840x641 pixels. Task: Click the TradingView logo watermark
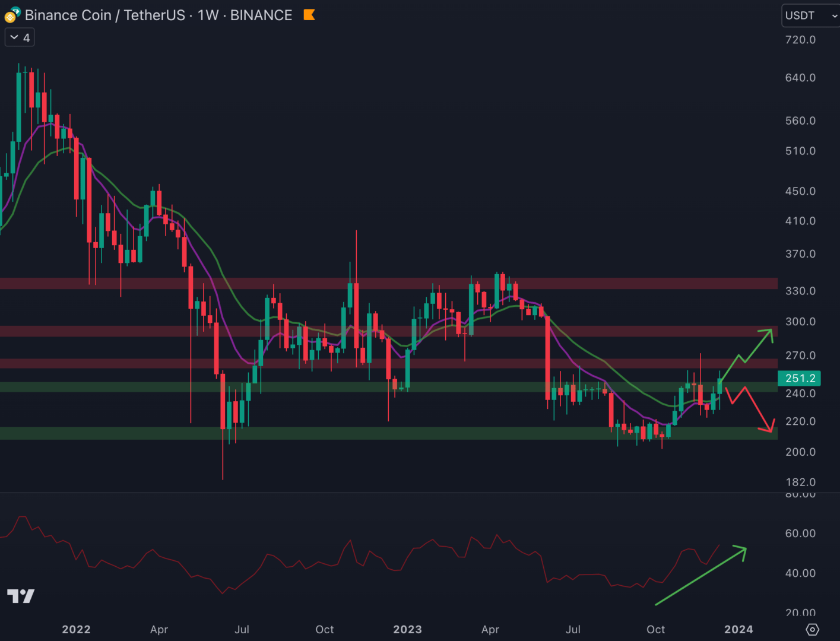pyautogui.click(x=21, y=596)
